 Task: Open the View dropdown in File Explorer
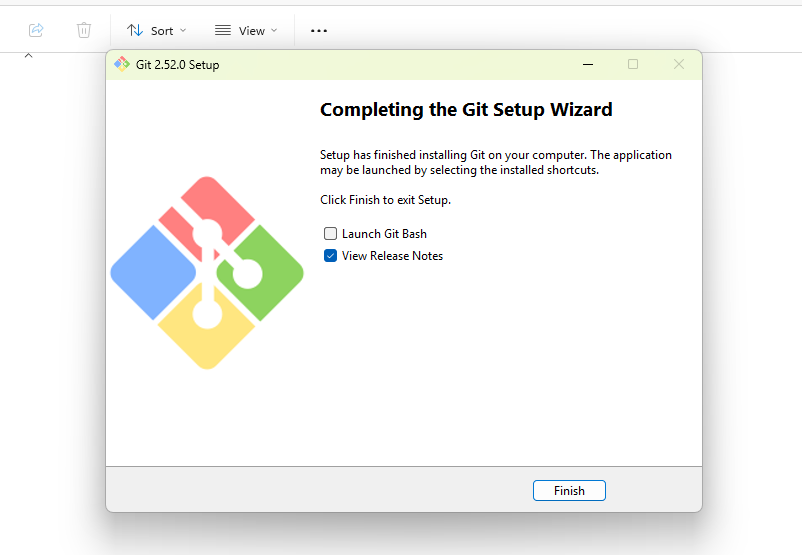tap(246, 31)
